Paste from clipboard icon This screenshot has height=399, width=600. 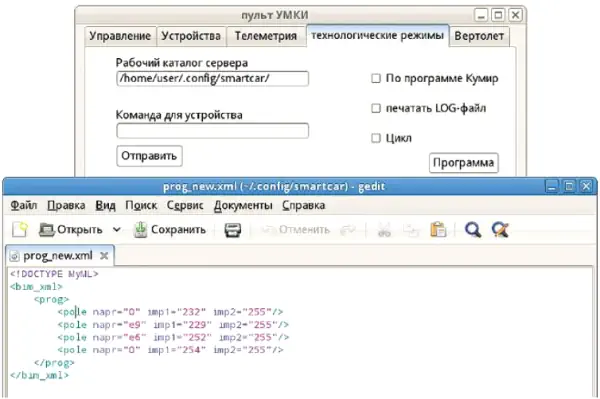tap(438, 230)
